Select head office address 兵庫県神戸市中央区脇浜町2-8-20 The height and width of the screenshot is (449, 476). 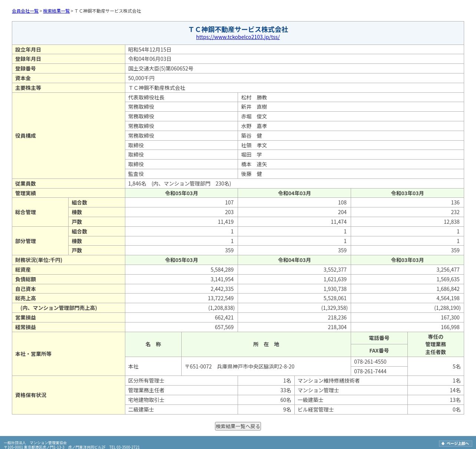pyautogui.click(x=256, y=367)
